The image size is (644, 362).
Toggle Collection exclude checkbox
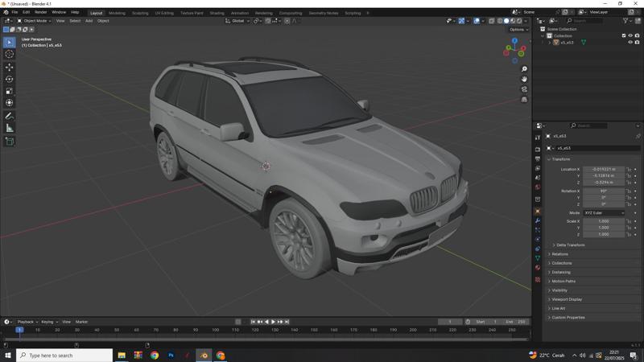(x=624, y=35)
